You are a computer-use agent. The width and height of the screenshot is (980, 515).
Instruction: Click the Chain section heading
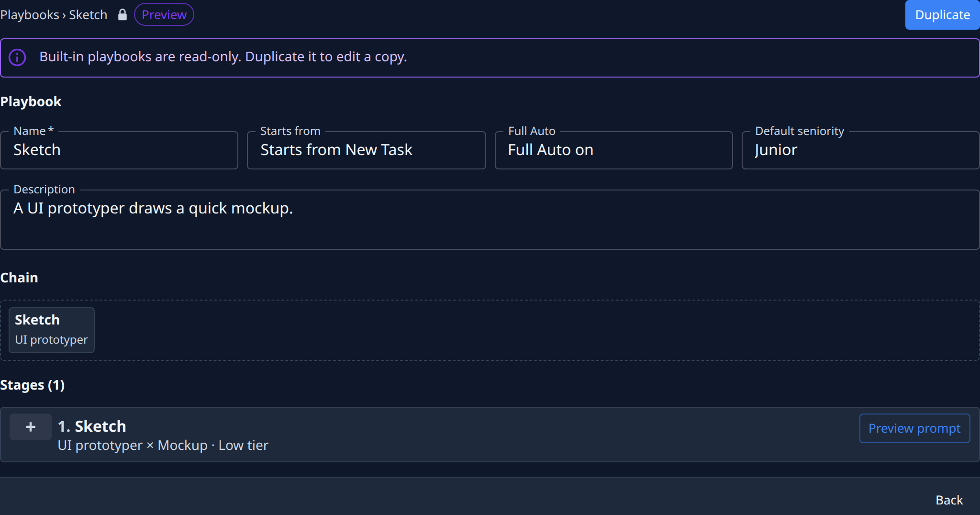point(19,278)
